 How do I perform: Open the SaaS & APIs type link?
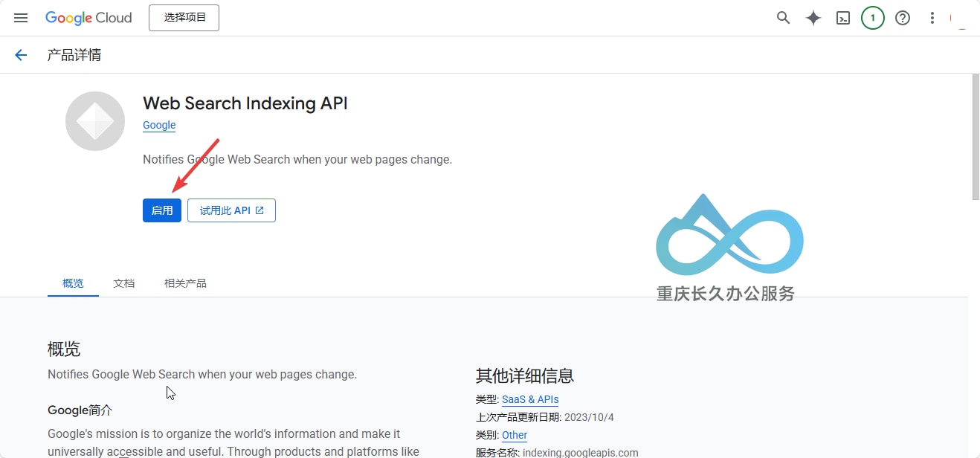coord(530,399)
